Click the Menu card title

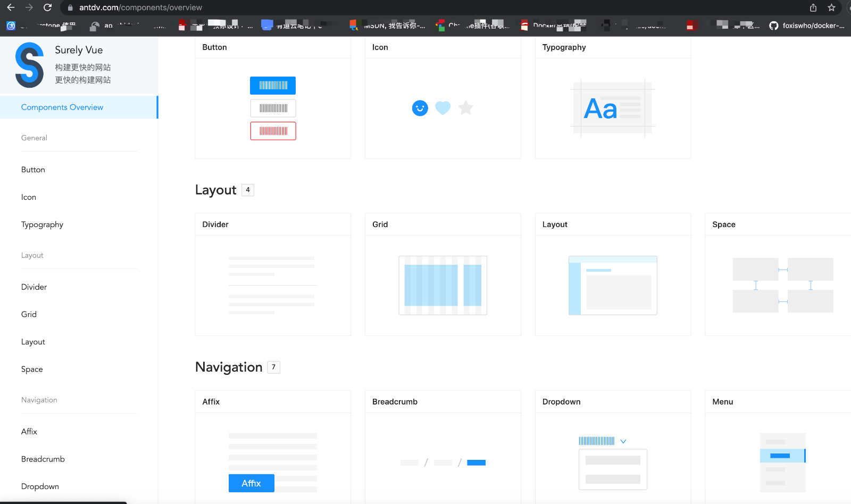click(723, 402)
